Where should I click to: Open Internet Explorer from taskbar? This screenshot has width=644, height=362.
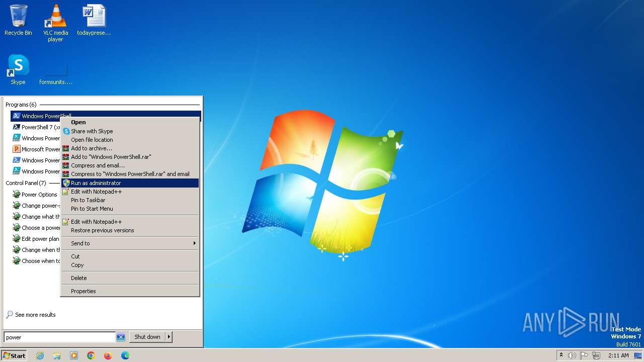[x=40, y=355]
